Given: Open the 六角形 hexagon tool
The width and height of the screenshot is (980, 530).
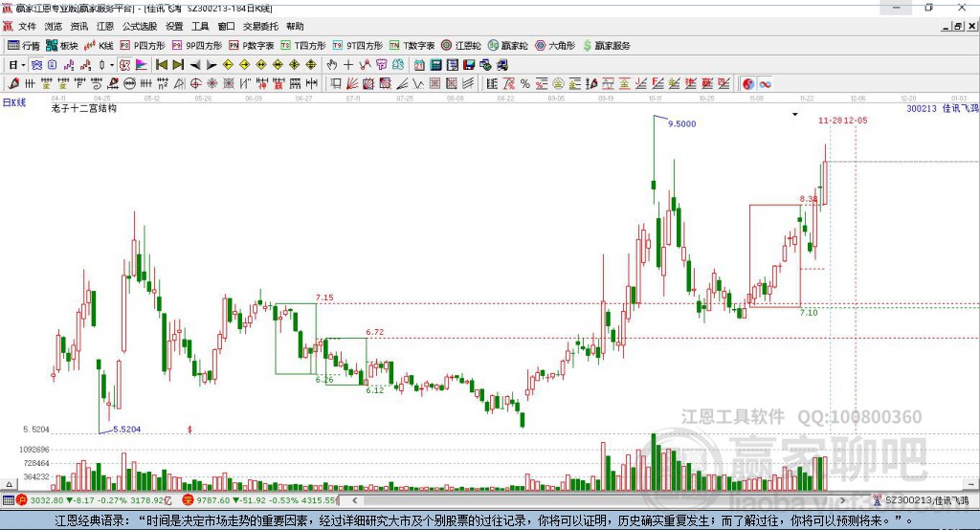Looking at the screenshot, I should pos(555,46).
